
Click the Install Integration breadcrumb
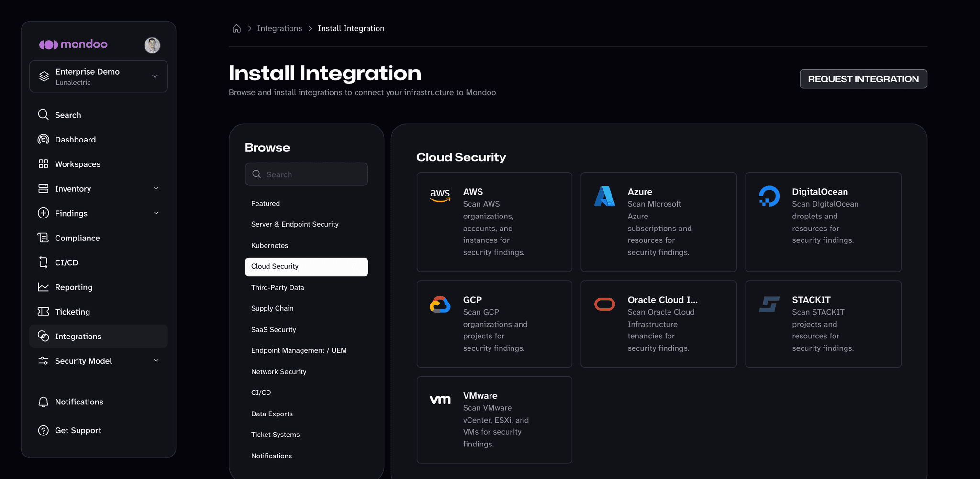351,28
